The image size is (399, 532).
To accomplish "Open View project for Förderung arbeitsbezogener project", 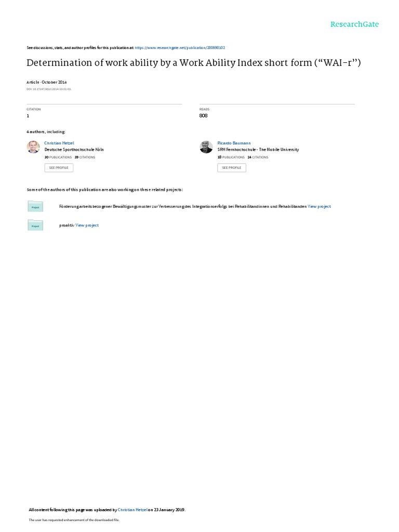I will point(320,206).
